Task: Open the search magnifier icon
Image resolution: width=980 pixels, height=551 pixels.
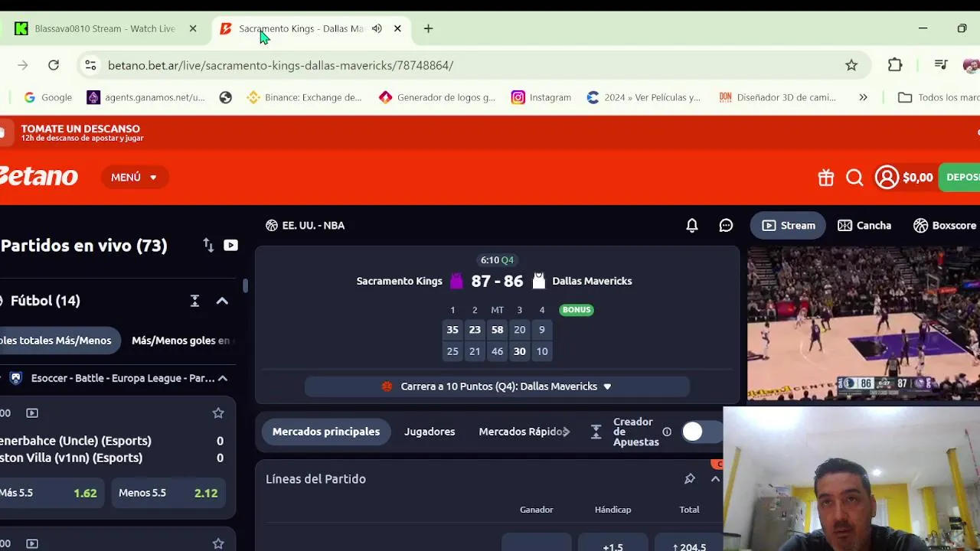Action: [x=854, y=178]
